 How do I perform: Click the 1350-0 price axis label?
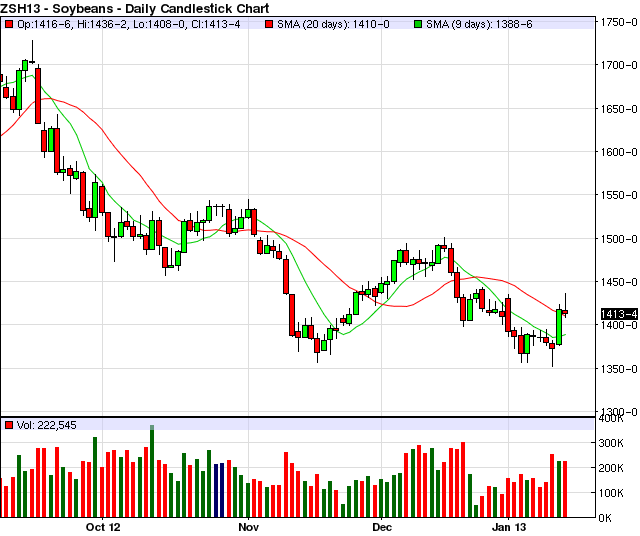619,369
